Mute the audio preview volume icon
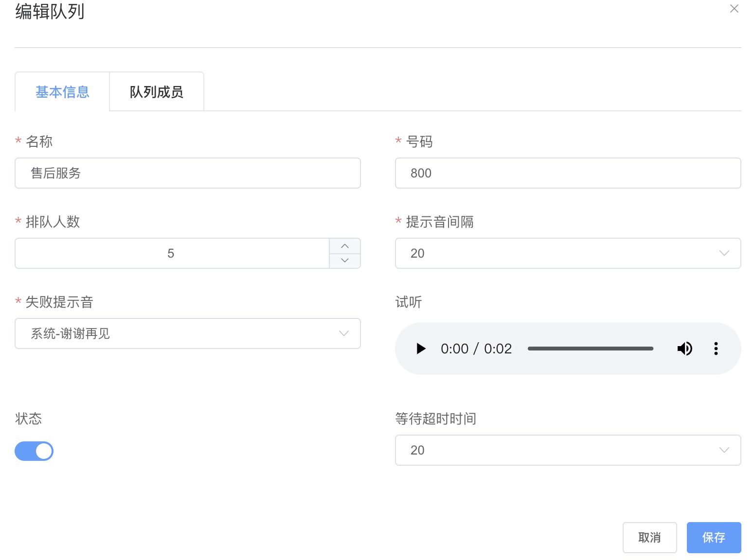 [685, 349]
